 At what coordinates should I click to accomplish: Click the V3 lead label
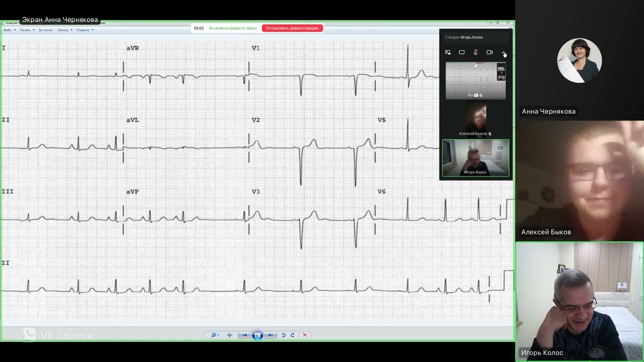click(x=256, y=192)
